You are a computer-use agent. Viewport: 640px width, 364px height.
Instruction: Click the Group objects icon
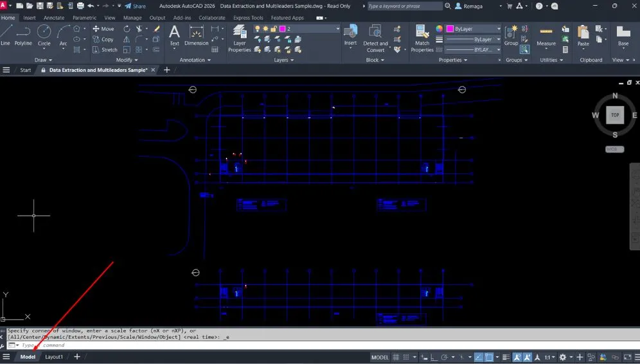pyautogui.click(x=511, y=35)
